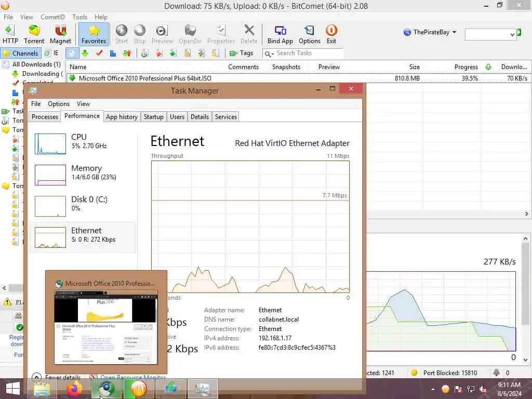Select the red checkmark completed filter icon
This screenshot has width=532, height=399.
coord(99,54)
